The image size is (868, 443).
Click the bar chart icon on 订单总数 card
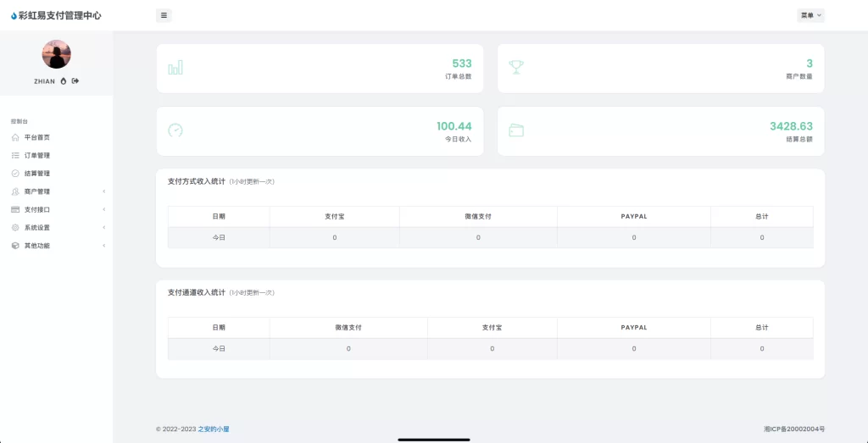point(175,68)
